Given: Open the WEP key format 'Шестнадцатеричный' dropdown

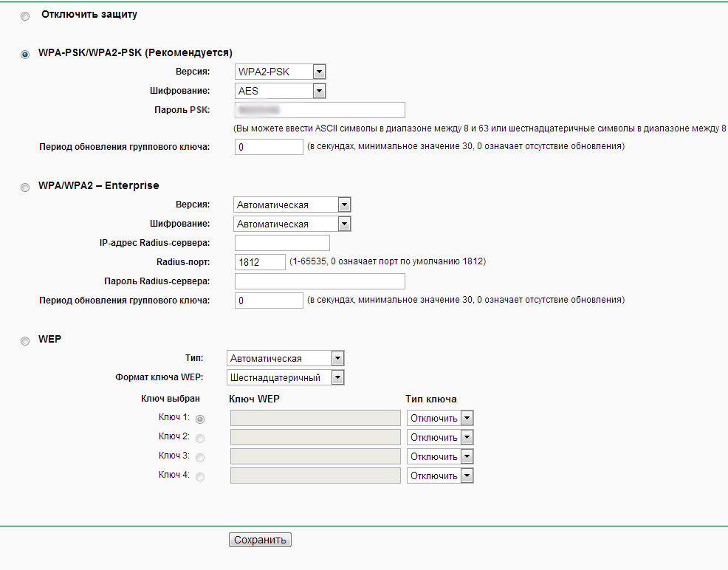Looking at the screenshot, I should pyautogui.click(x=285, y=377).
